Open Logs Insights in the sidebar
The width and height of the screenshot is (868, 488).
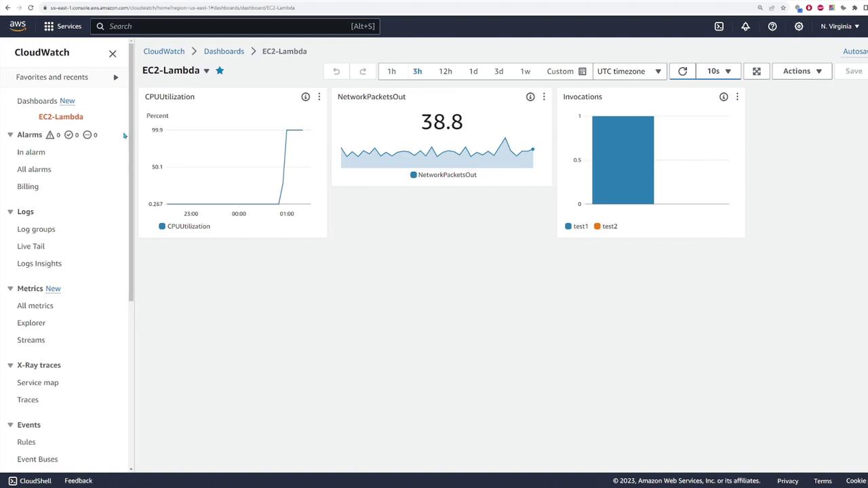pyautogui.click(x=39, y=264)
